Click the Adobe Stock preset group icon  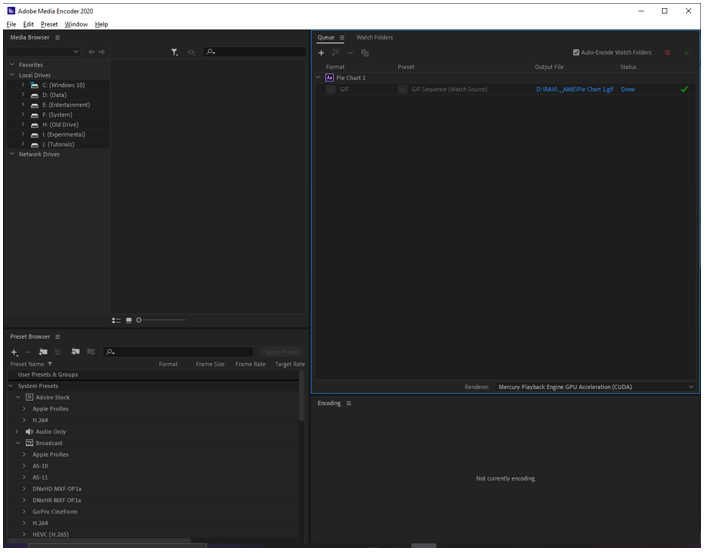[x=30, y=397]
